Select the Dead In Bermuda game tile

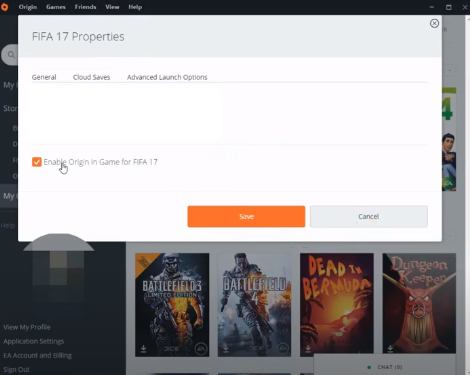pos(337,303)
